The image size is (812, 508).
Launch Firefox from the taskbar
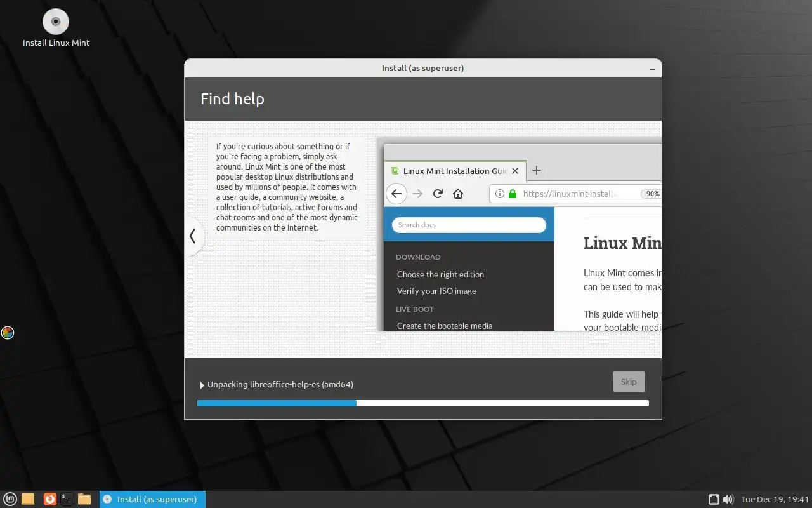point(49,499)
